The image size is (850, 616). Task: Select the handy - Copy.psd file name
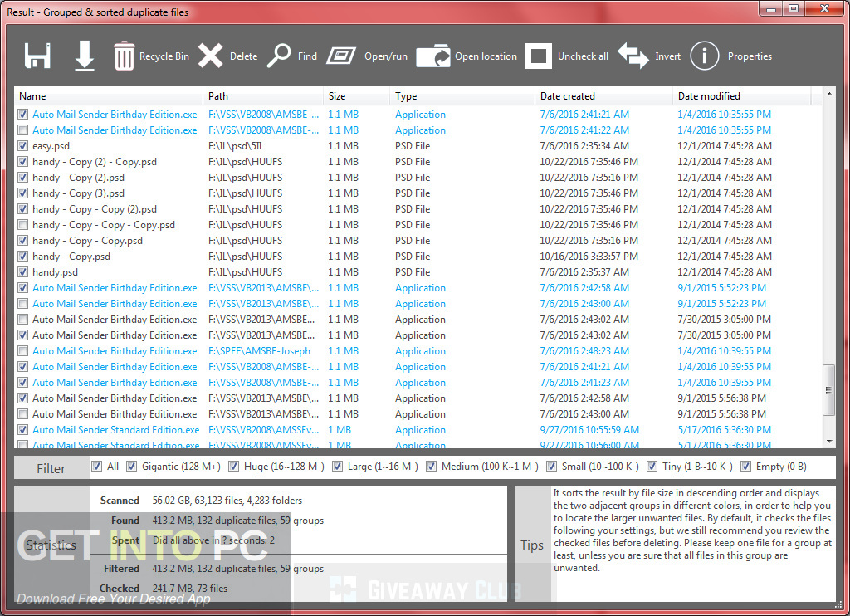[71, 256]
